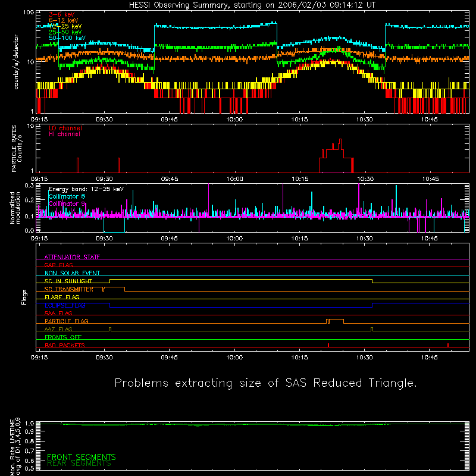This screenshot has height=476, width=476.
Task: Click the GAP FLAG label
Action: [58, 265]
